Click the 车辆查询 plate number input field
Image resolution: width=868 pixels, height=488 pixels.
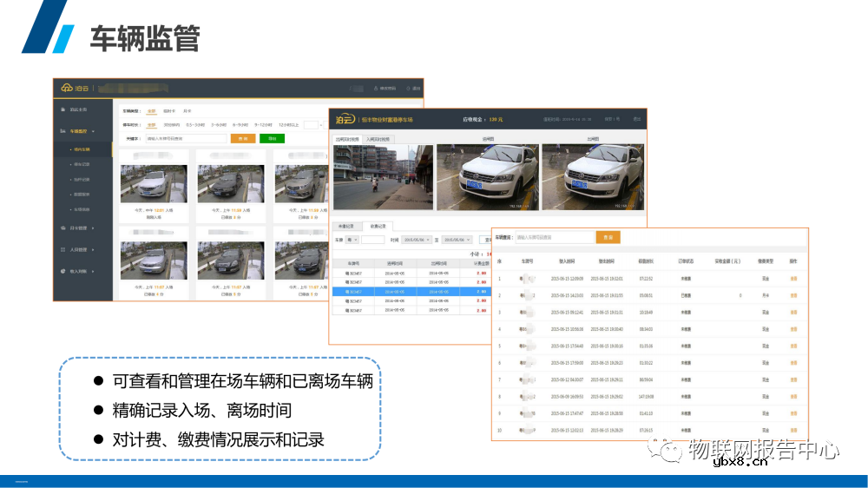coord(554,237)
